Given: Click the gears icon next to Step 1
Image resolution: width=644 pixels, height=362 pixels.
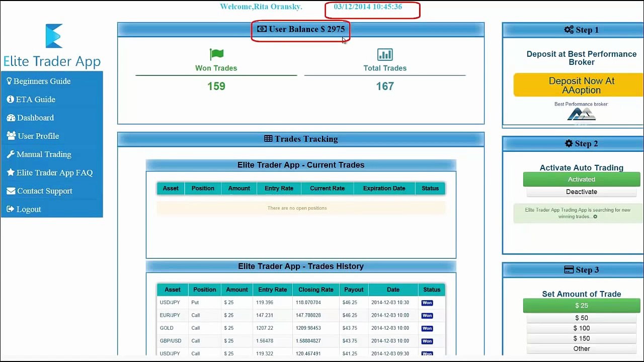Looking at the screenshot, I should tap(569, 30).
